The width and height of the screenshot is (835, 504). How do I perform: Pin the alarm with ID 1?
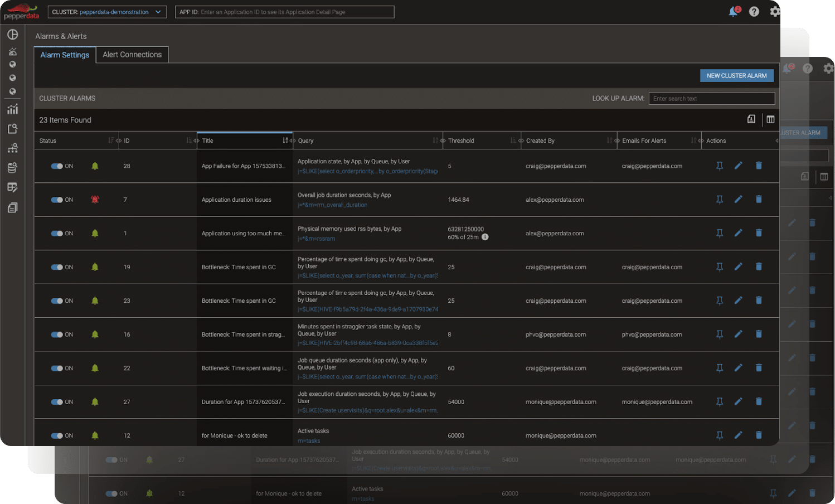pyautogui.click(x=720, y=234)
